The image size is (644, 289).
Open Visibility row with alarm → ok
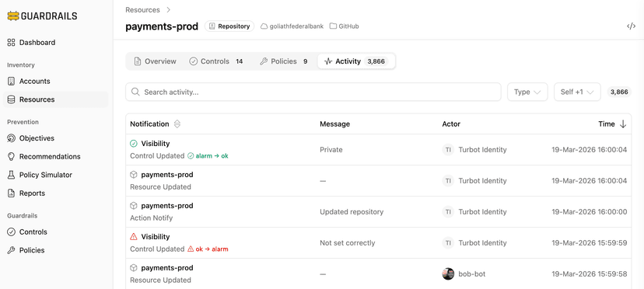378,150
